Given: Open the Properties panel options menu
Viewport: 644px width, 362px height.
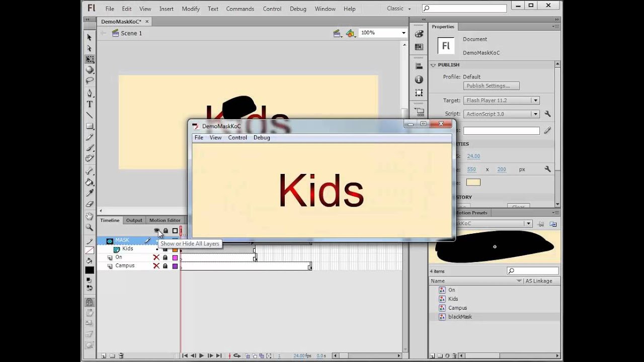Looking at the screenshot, I should tap(555, 27).
